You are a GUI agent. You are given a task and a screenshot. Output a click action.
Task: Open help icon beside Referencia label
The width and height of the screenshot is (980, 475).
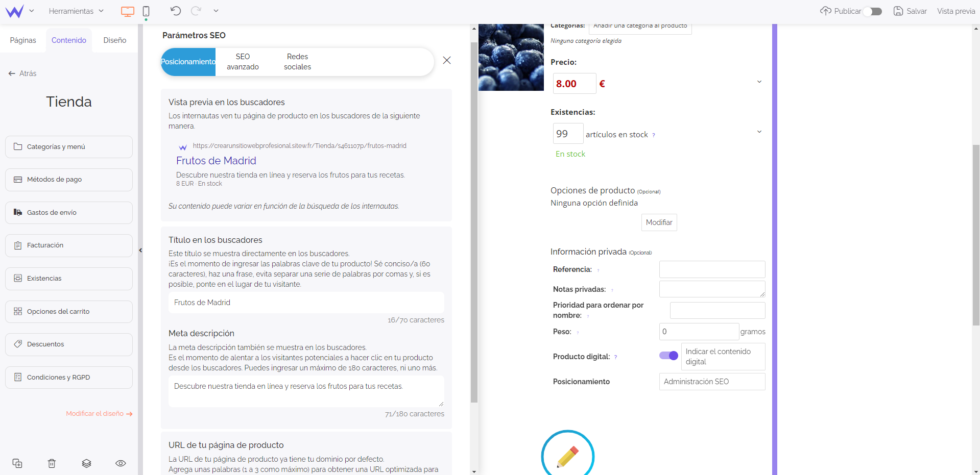click(598, 270)
